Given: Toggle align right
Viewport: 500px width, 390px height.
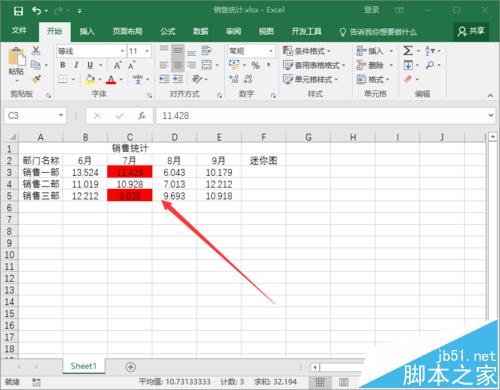Looking at the screenshot, I should pos(191,65).
